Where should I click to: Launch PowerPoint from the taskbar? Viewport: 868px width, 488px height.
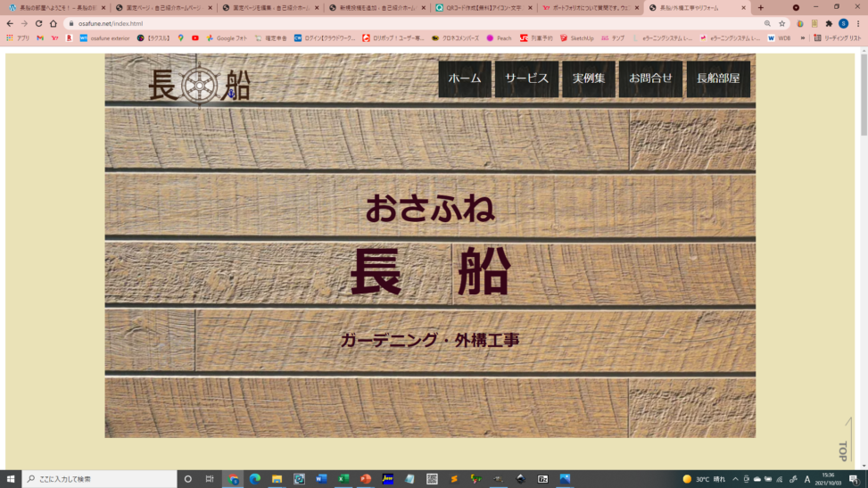pyautogui.click(x=366, y=479)
